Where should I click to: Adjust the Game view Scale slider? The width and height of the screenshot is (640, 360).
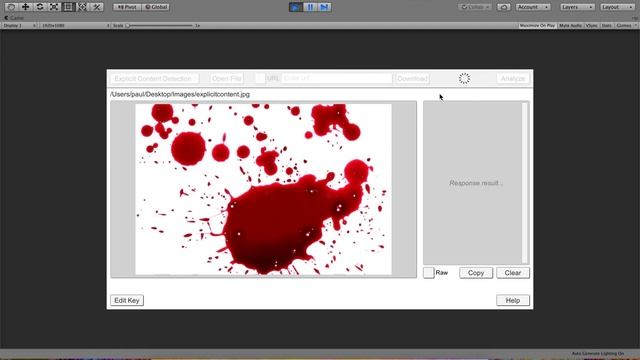tap(160, 25)
